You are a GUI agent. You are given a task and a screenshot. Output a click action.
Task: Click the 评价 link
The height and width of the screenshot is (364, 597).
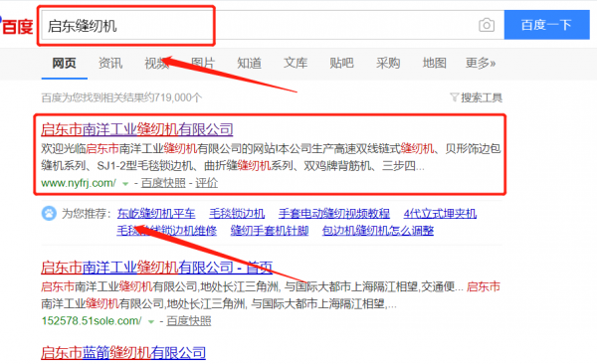tap(206, 183)
